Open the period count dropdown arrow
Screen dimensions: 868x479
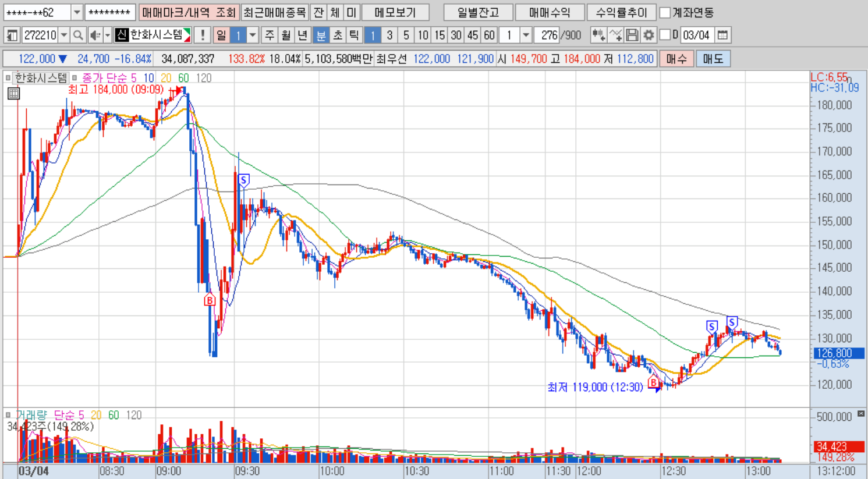pyautogui.click(x=526, y=36)
